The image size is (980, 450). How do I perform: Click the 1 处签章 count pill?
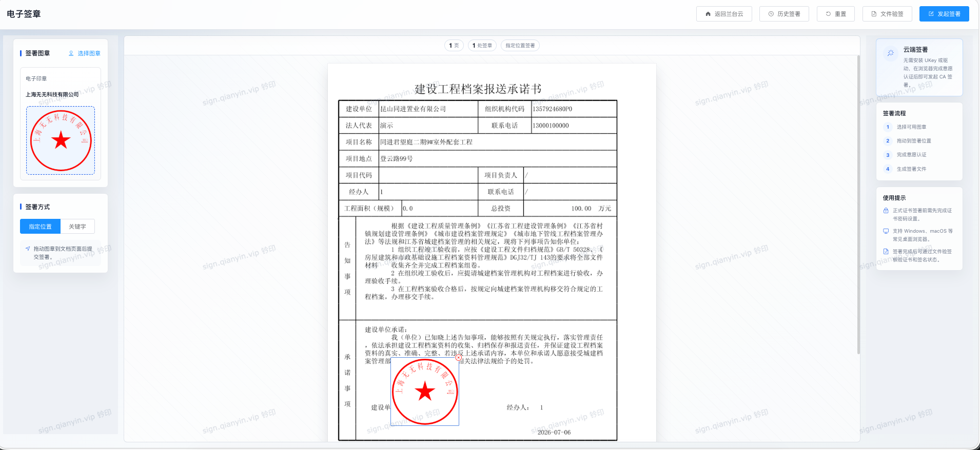(482, 46)
